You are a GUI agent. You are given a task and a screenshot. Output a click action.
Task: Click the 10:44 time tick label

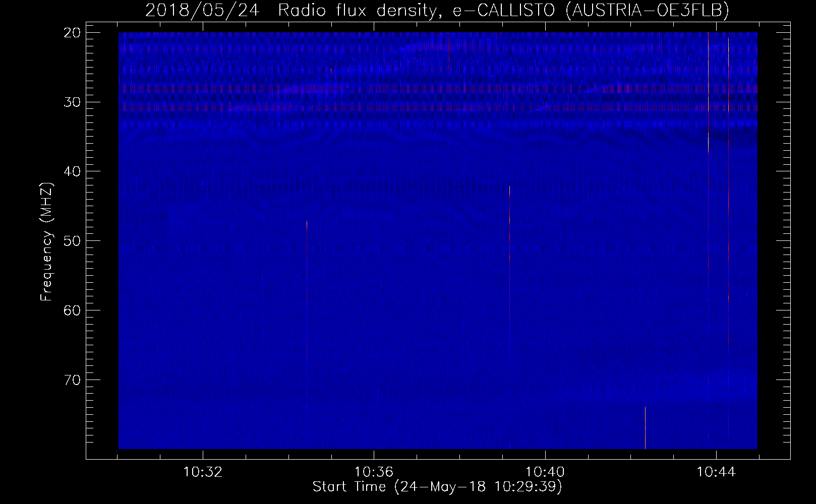coord(716,472)
